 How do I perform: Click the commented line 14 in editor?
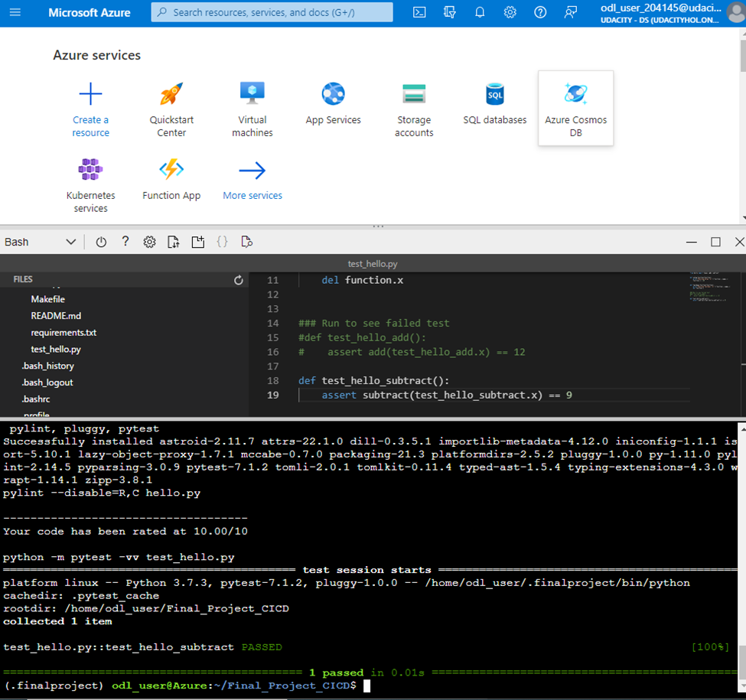(373, 324)
